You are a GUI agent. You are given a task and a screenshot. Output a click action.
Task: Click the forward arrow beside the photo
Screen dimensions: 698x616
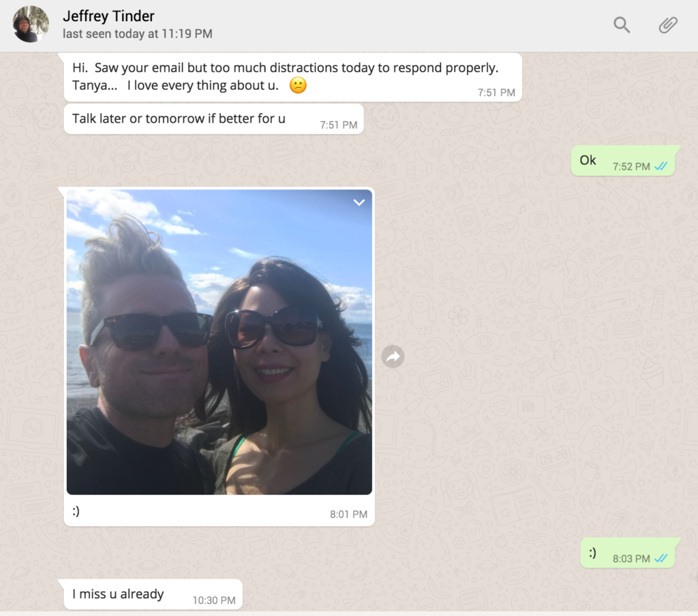click(x=393, y=356)
